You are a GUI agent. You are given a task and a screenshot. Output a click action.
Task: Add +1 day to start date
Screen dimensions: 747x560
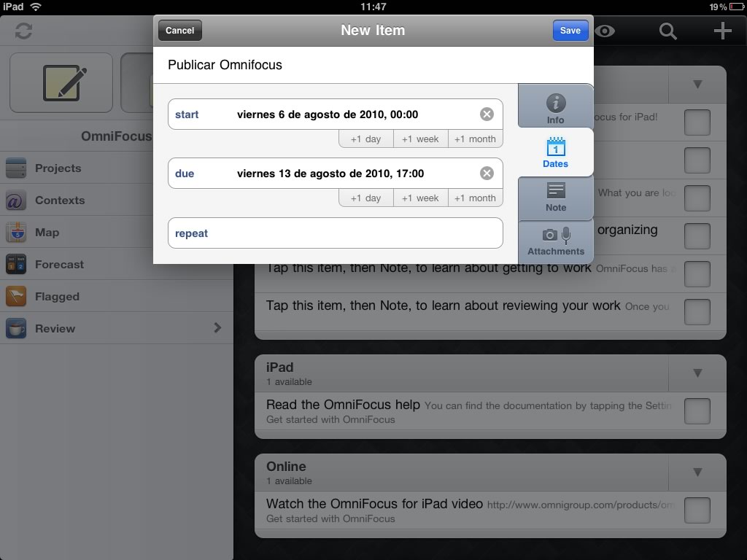366,139
